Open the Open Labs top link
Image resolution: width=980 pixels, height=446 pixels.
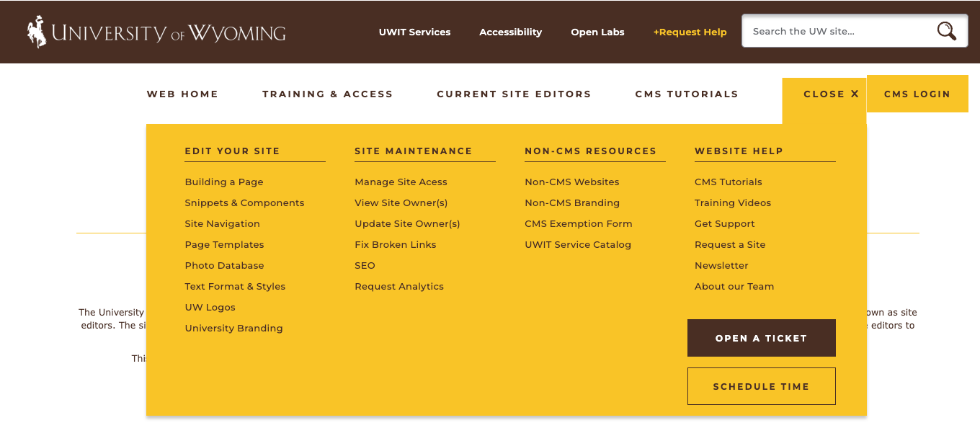pyautogui.click(x=597, y=32)
